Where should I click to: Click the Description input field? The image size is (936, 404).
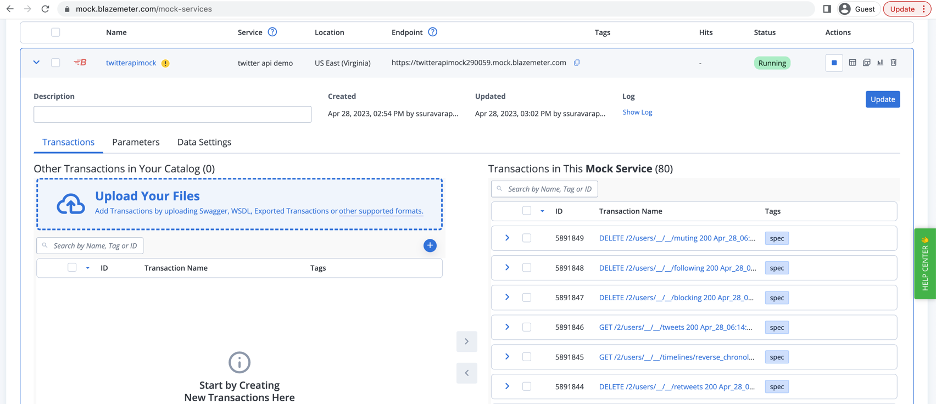(x=173, y=115)
